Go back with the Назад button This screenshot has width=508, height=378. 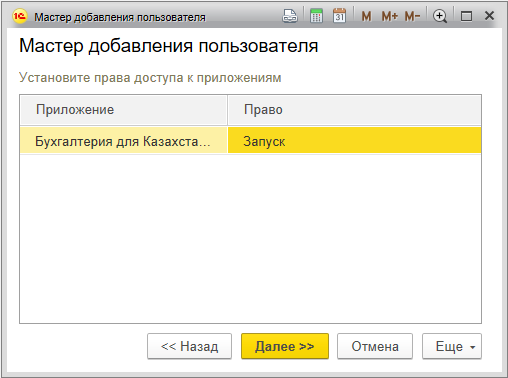(x=189, y=346)
